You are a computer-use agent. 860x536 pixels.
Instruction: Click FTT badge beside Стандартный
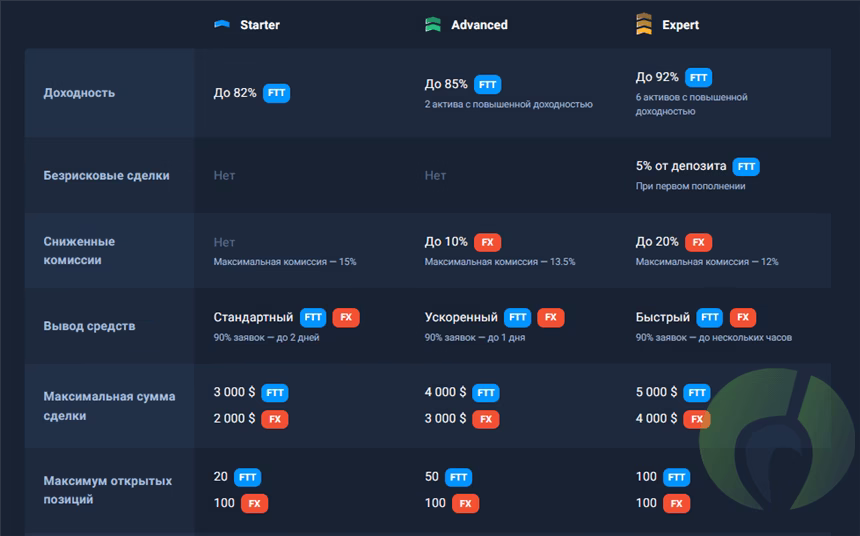click(313, 317)
